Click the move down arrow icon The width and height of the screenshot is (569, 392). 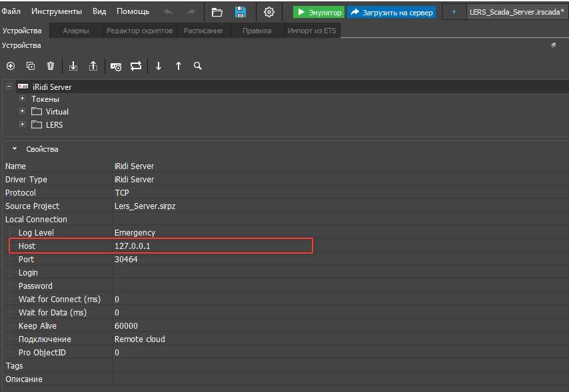click(x=159, y=66)
